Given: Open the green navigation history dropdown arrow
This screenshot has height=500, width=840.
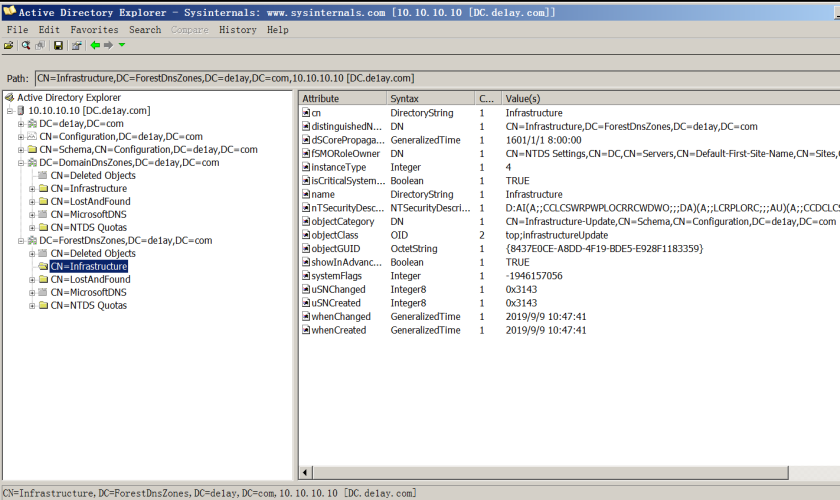Looking at the screenshot, I should click(122, 45).
